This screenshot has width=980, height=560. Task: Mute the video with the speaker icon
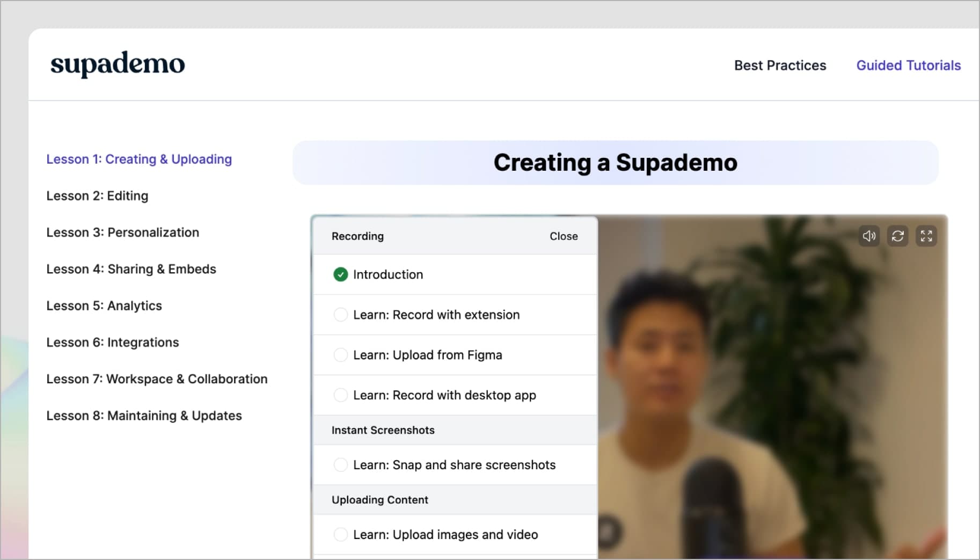(x=869, y=236)
